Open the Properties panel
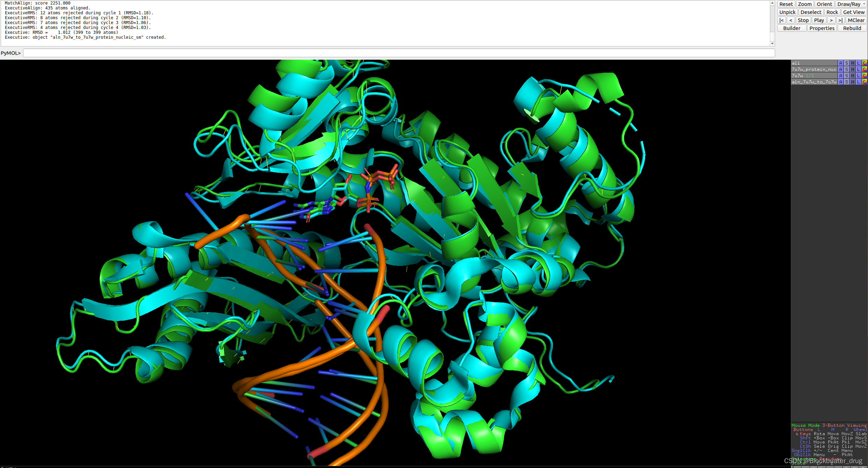 tap(822, 28)
